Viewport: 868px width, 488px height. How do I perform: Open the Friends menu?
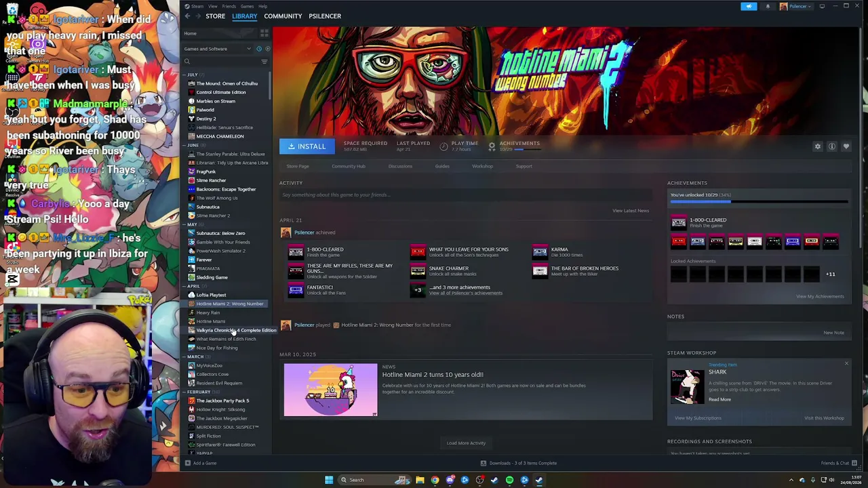(229, 6)
